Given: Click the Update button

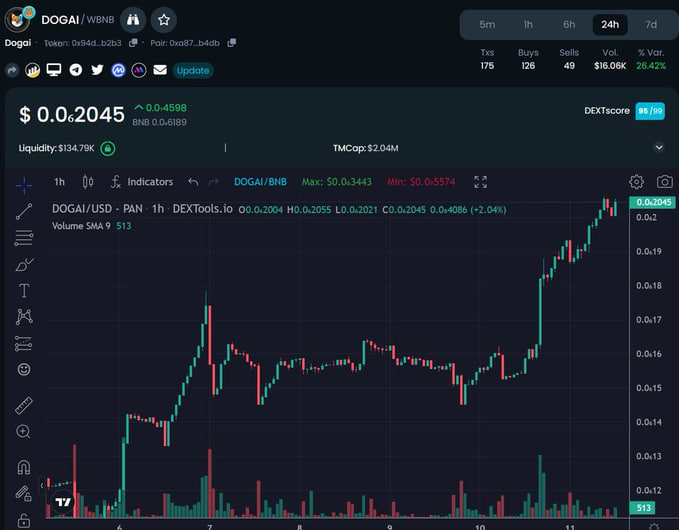Looking at the screenshot, I should click(193, 71).
